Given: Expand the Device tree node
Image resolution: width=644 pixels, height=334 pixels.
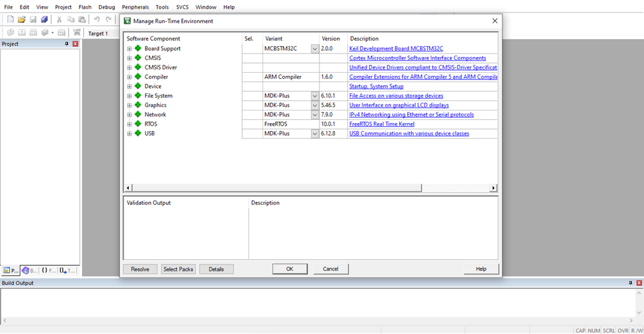Looking at the screenshot, I should (130, 86).
